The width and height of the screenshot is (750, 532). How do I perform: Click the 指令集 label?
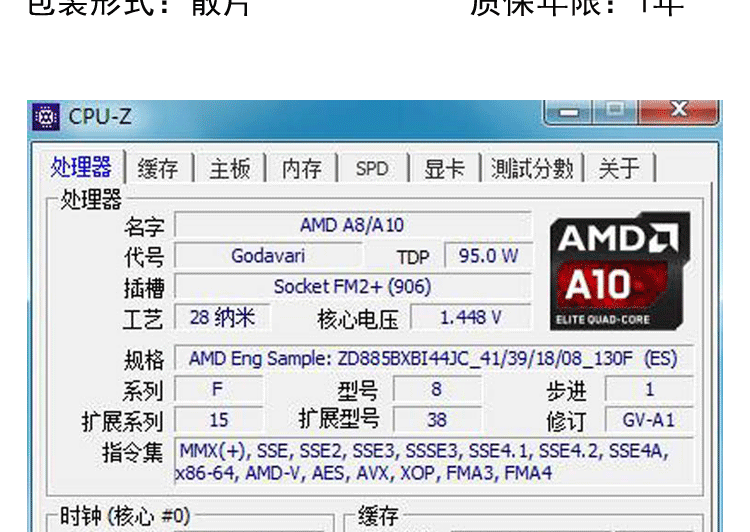point(132,453)
